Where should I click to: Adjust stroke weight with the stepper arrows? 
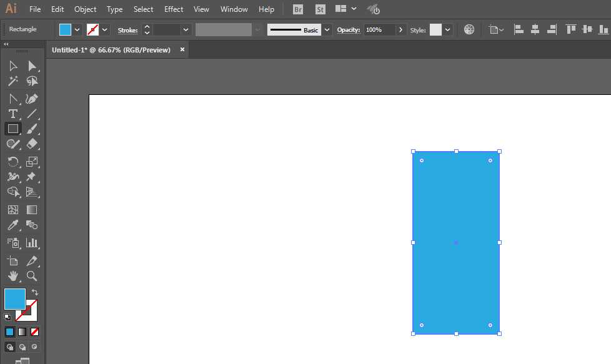coord(147,29)
